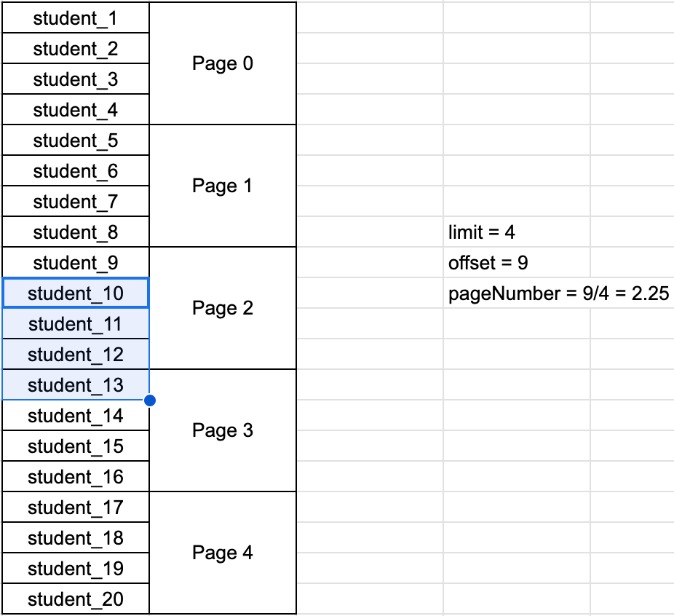Viewport: 674px width, 616px height.
Task: Select the Page 3 merged cell
Action: pos(223,430)
